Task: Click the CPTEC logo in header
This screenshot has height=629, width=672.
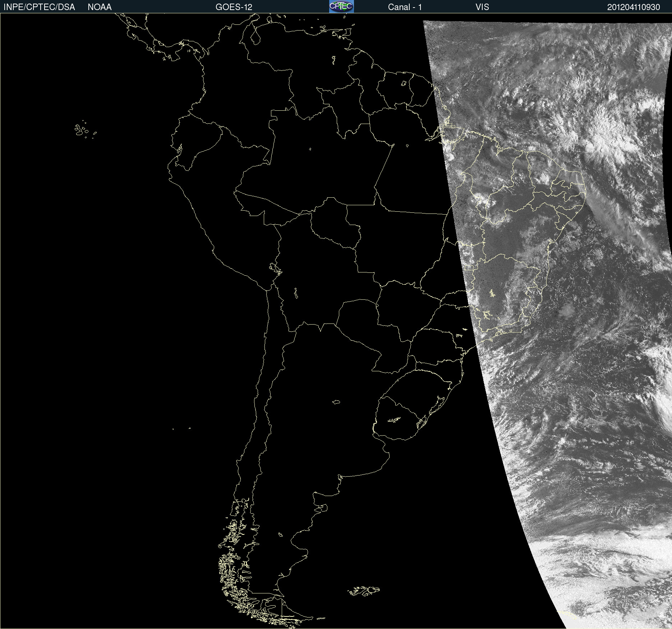Action: (x=341, y=6)
